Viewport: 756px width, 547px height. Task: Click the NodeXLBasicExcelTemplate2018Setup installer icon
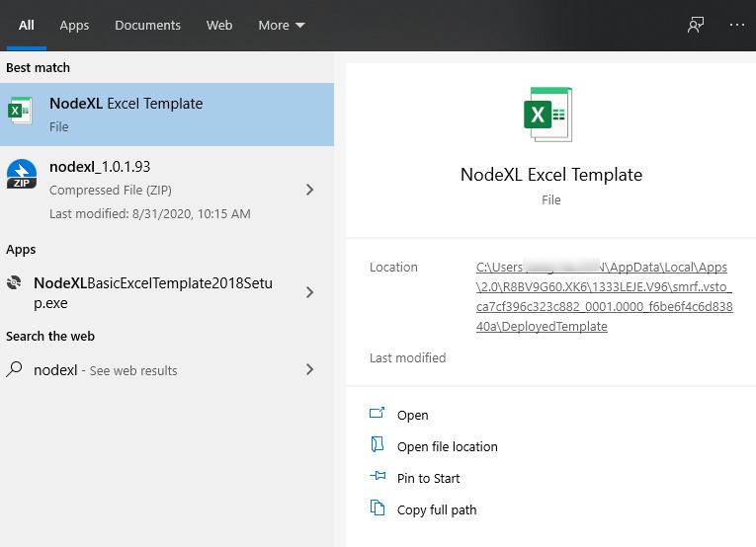14,282
